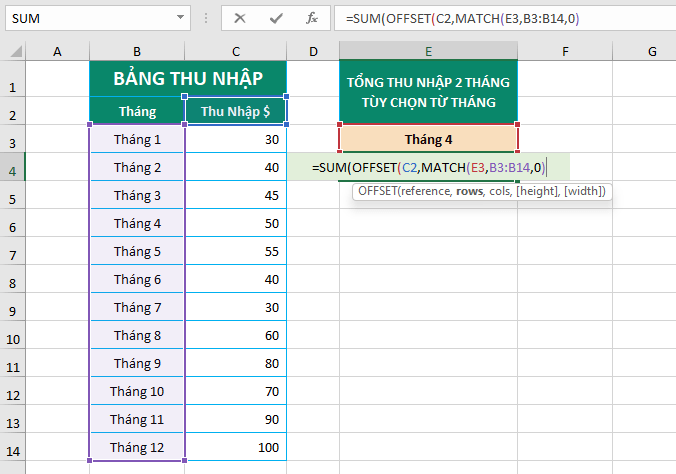Cancel the formula entry with the X icon

pos(240,18)
